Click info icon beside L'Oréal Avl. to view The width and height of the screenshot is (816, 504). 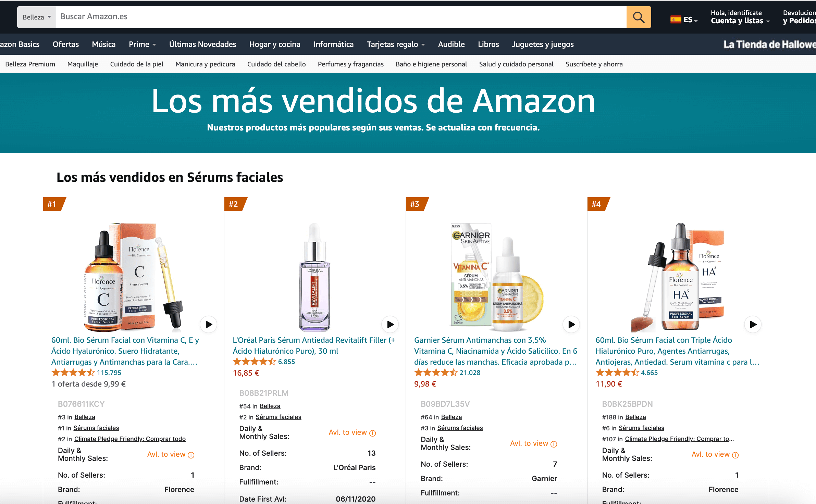(x=373, y=433)
